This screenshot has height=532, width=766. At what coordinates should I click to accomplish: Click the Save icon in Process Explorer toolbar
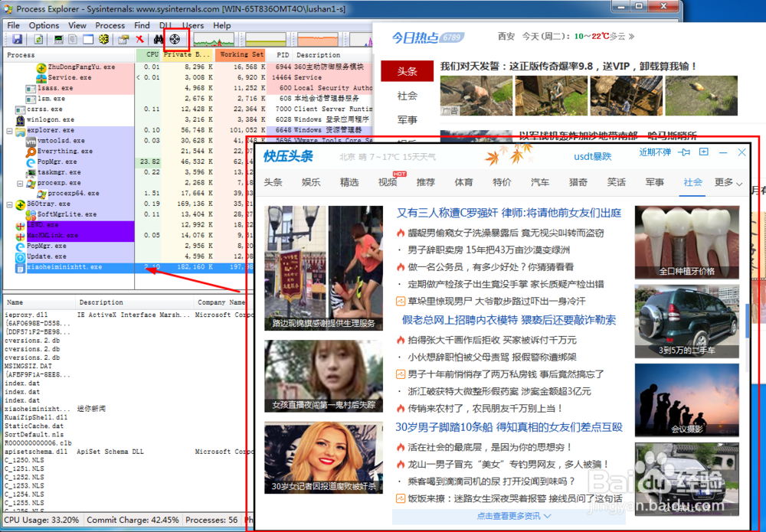pyautogui.click(x=17, y=41)
